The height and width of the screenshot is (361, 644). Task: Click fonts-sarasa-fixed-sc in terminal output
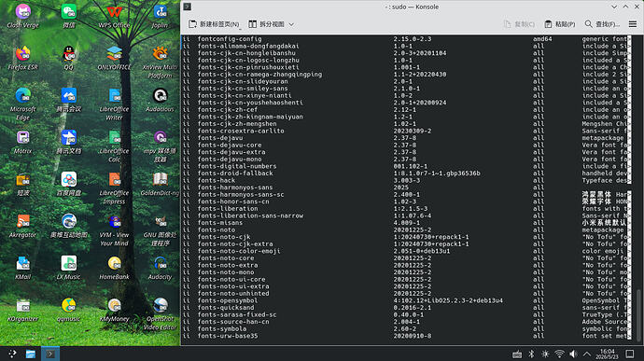tap(237, 314)
